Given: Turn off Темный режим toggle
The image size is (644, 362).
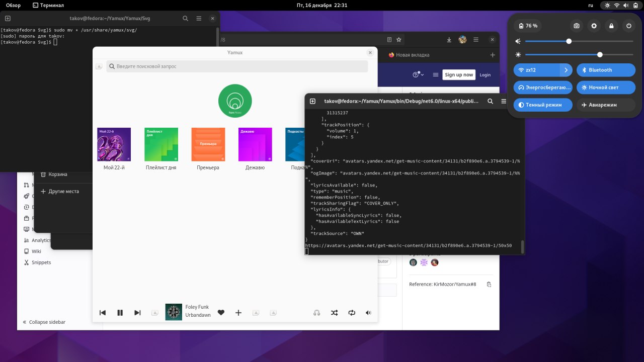Looking at the screenshot, I should pyautogui.click(x=543, y=105).
